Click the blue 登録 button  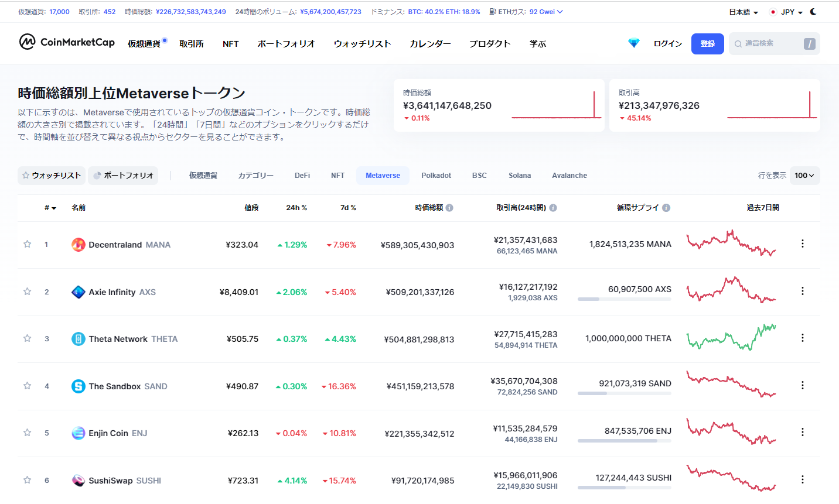(708, 44)
